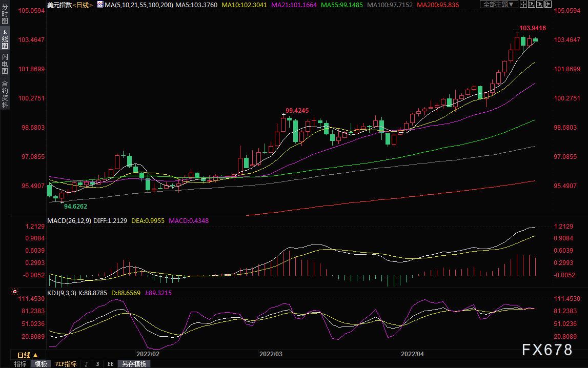Open the VIP指标 tab
This screenshot has width=588, height=368.
coord(66,364)
